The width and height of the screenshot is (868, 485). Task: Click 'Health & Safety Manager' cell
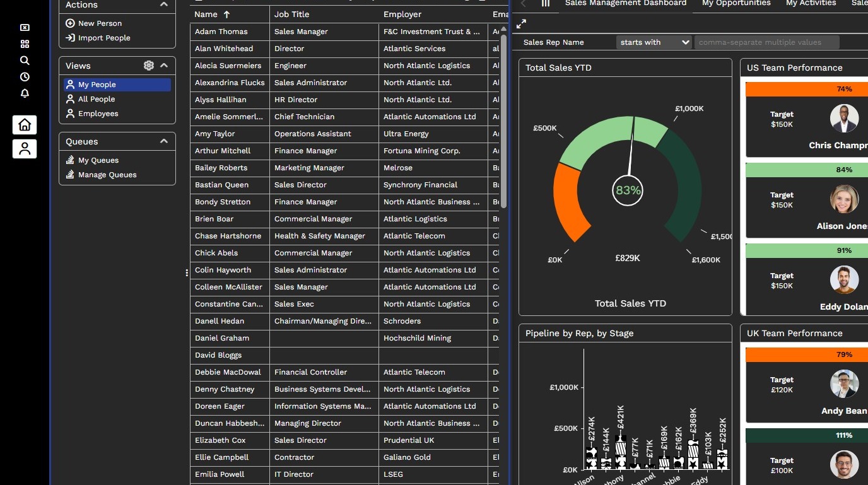point(324,236)
